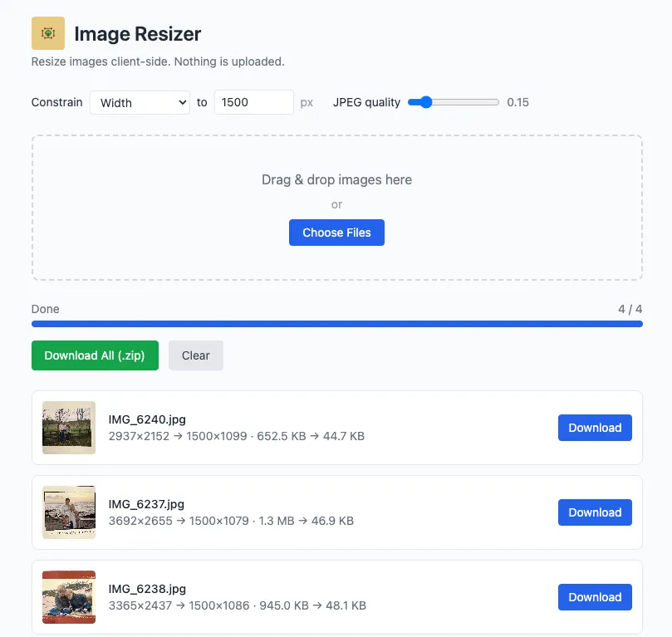This screenshot has width=672, height=637.
Task: Click the drag & drop images area
Action: coord(337,208)
